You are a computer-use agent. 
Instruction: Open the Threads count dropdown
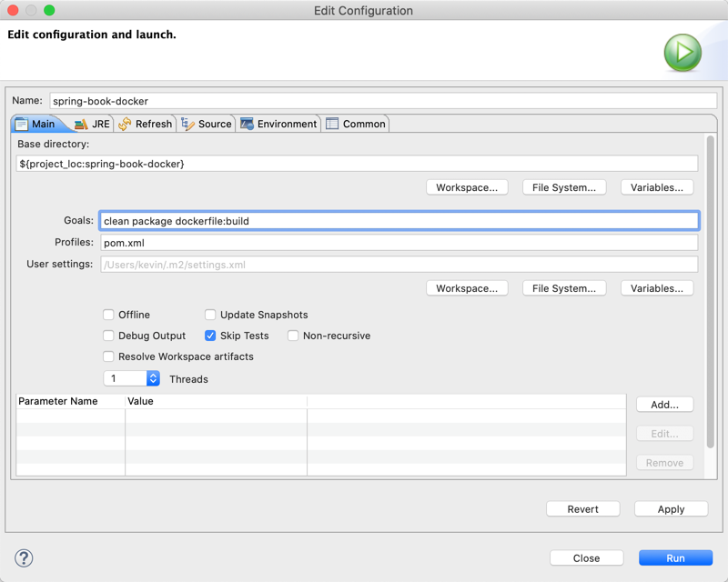[x=153, y=378]
